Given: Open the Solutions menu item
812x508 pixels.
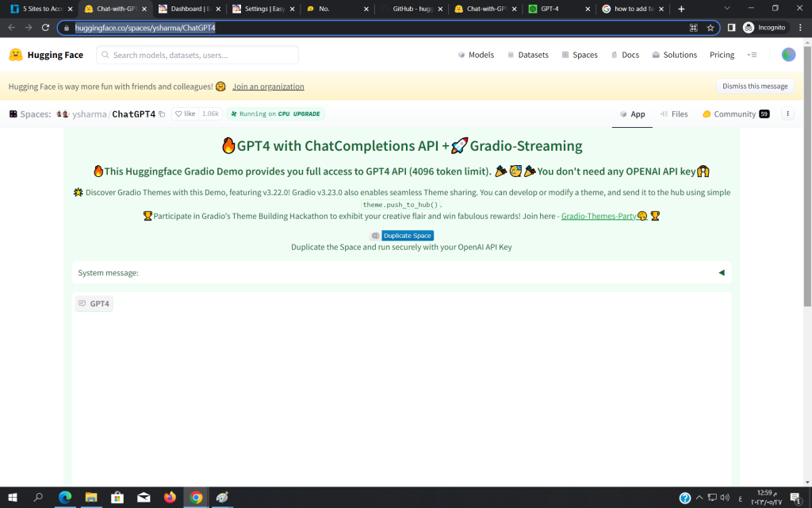Looking at the screenshot, I should pyautogui.click(x=674, y=55).
